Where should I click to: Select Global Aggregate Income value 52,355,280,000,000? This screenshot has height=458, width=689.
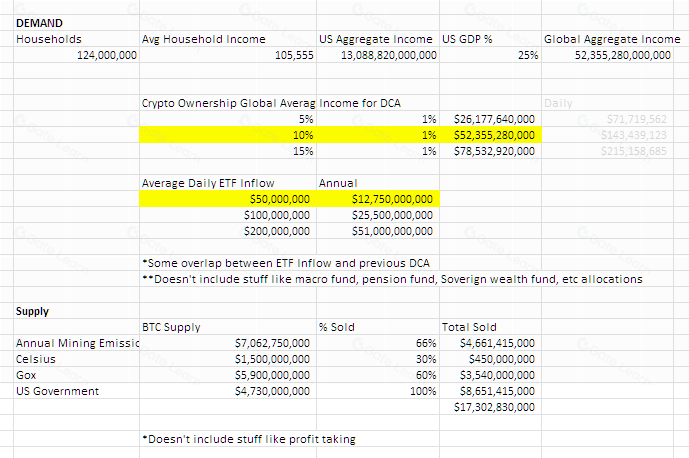point(607,55)
